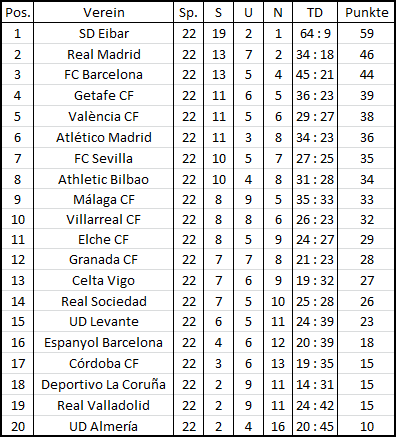Click the SD Eibar team cell
The height and width of the screenshot is (437, 396).
coord(104,33)
